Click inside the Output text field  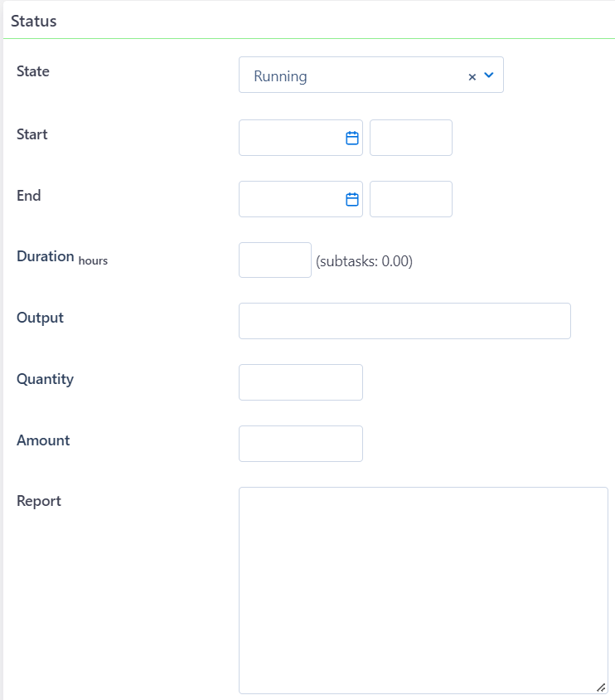404,321
